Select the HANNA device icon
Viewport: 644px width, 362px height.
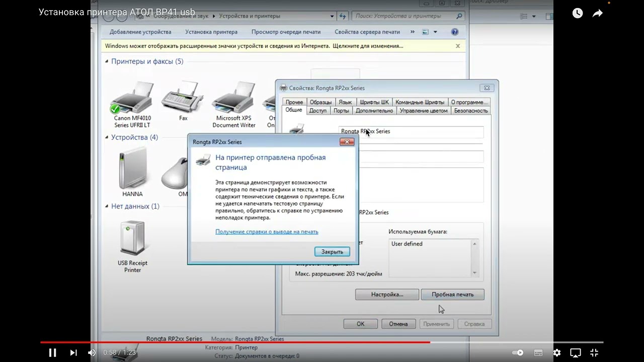132,172
